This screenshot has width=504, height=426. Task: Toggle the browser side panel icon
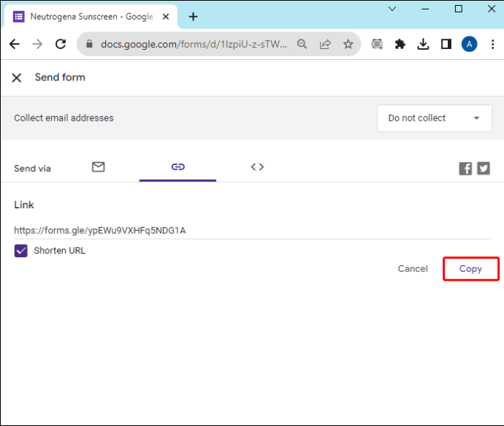pos(446,44)
